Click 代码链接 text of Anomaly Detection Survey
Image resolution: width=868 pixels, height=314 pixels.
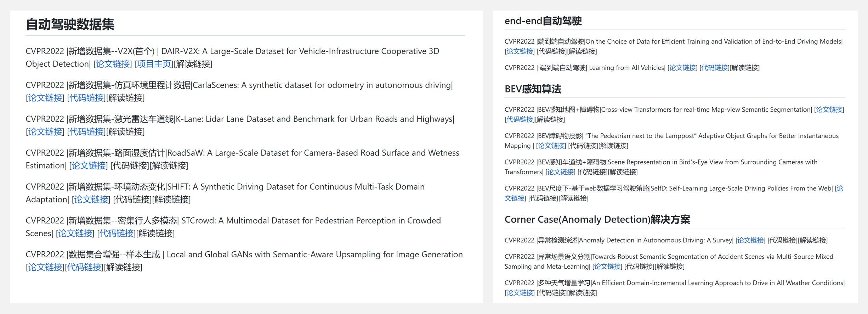click(782, 240)
